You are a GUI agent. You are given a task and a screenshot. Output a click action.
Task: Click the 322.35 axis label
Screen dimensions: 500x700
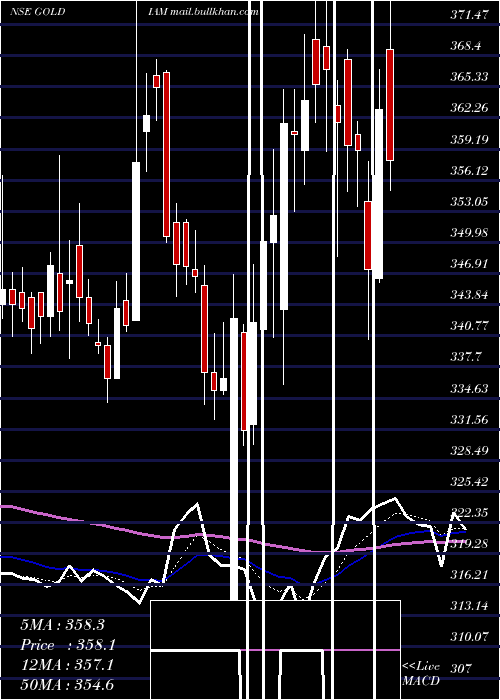click(x=469, y=513)
